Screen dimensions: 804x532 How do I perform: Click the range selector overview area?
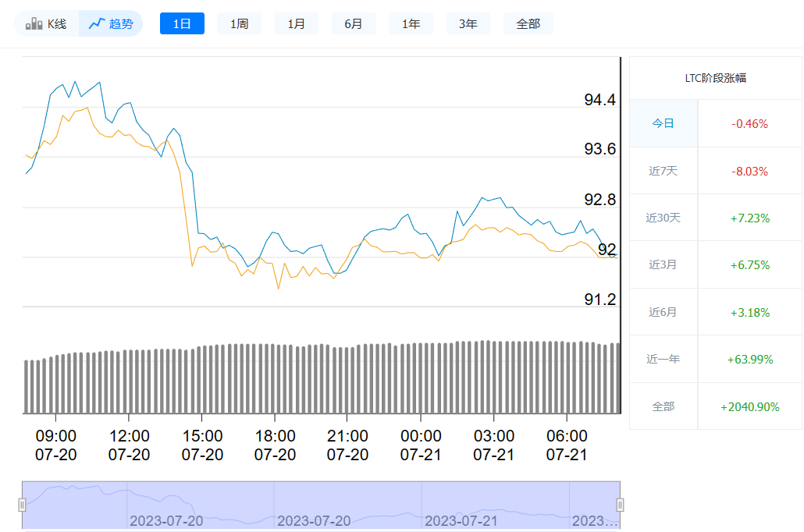[321, 505]
